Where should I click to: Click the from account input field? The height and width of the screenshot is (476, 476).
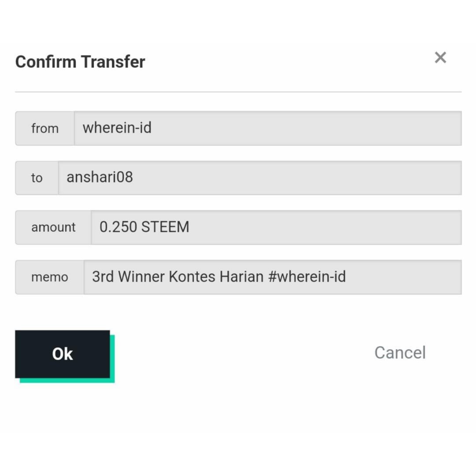[309, 128]
